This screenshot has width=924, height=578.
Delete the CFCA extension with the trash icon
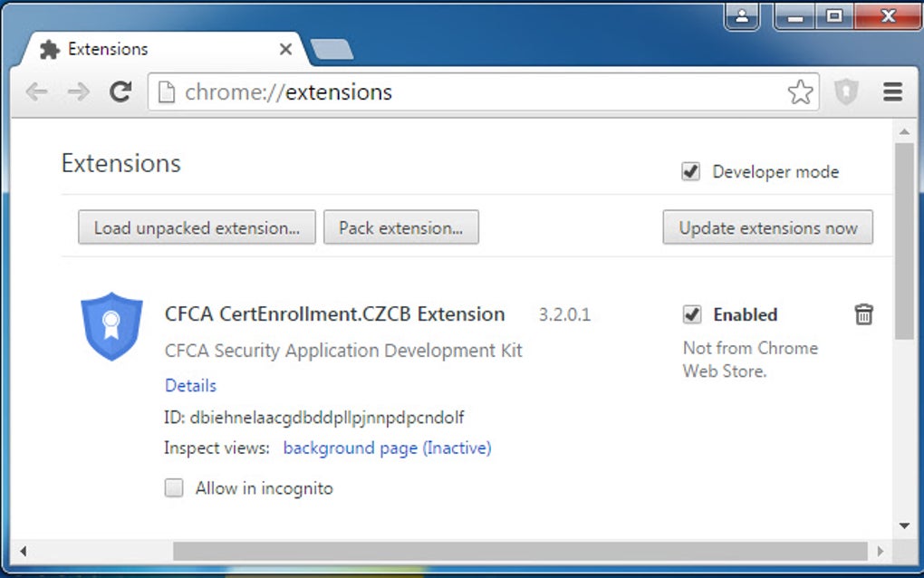click(864, 314)
